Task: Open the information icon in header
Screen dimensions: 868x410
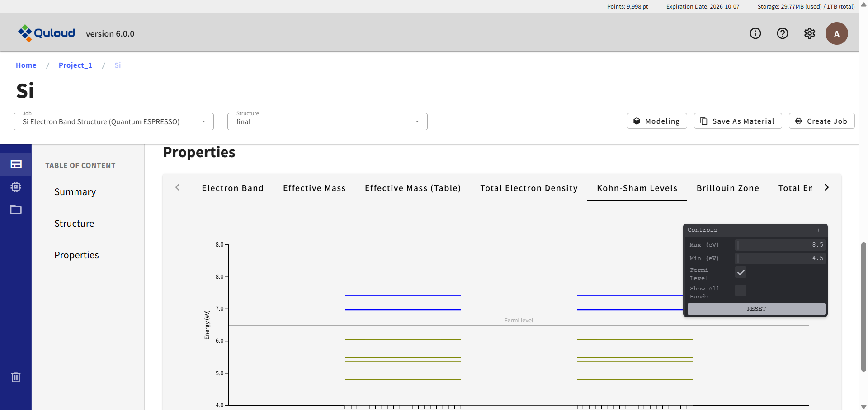Action: coord(755,33)
